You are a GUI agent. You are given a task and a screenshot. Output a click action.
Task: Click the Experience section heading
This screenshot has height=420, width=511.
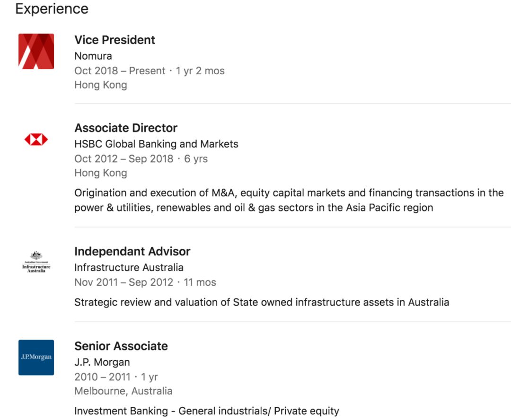[52, 9]
